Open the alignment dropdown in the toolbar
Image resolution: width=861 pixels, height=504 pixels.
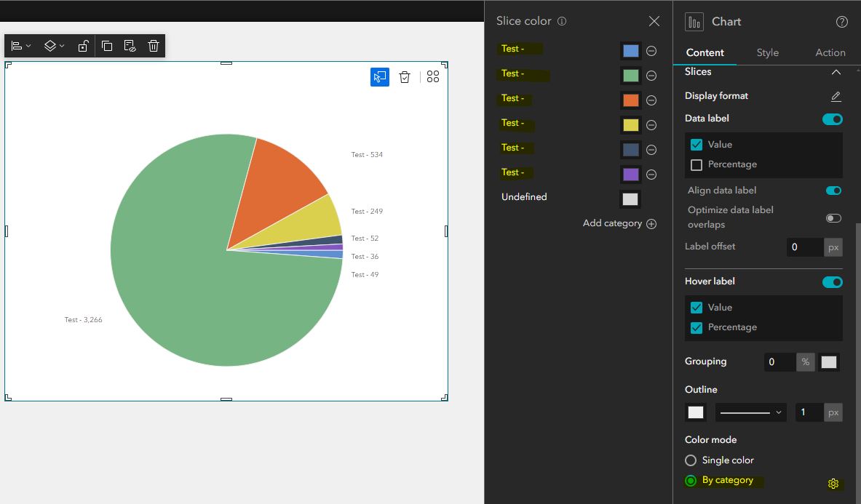pyautogui.click(x=21, y=45)
